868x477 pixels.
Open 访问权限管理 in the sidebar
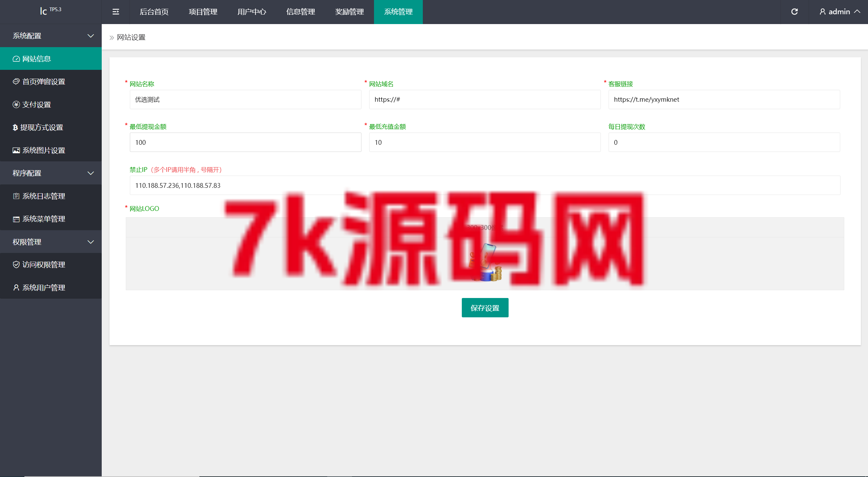(x=51, y=264)
